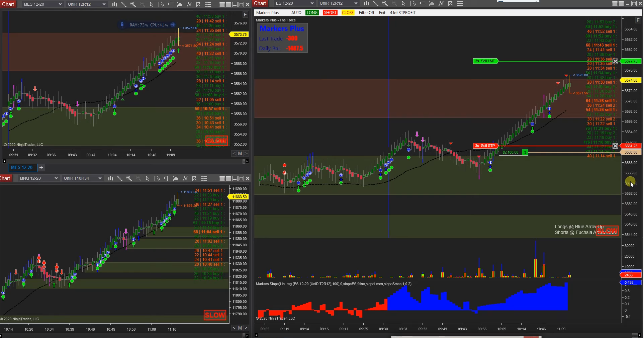Viewport: 644px width, 338px height.
Task: Click the red SLOW label on MNQ chart
Action: tap(215, 315)
